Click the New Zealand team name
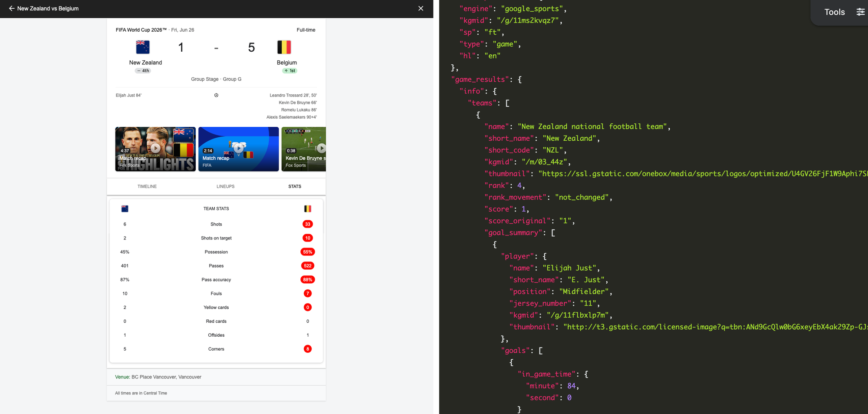868x414 pixels. (145, 63)
